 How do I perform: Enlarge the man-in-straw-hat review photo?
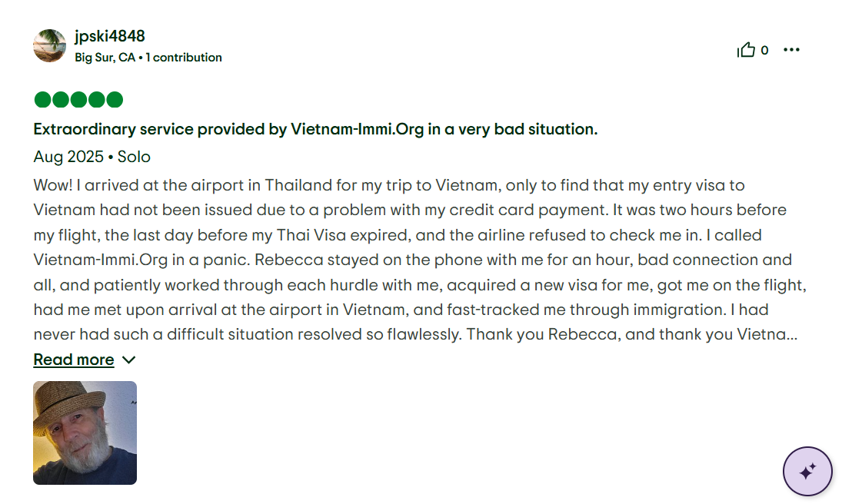click(x=85, y=433)
